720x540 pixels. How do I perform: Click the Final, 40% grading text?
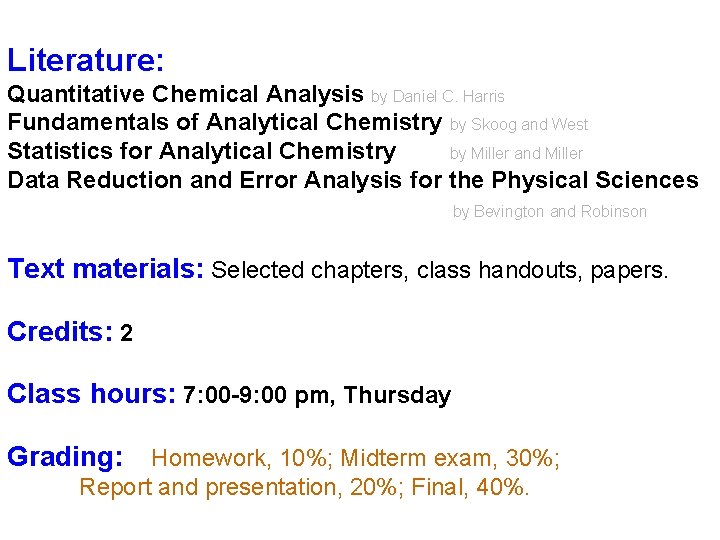point(468,487)
